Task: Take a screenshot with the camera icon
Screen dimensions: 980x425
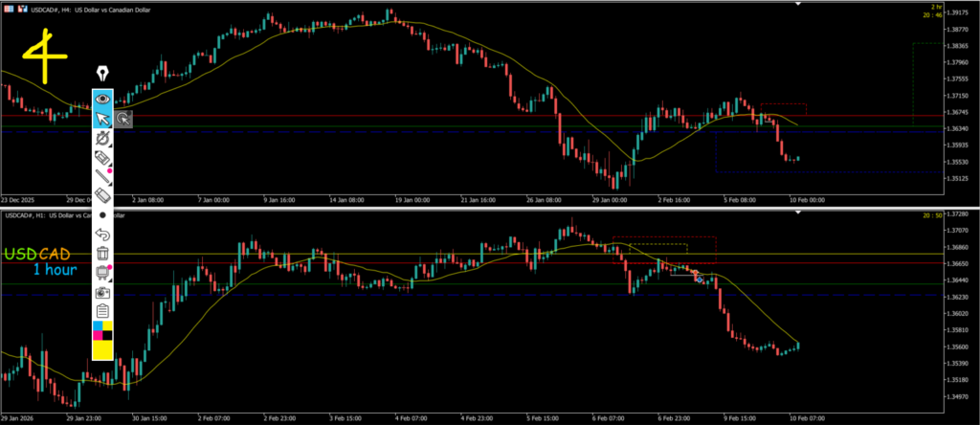Action: click(x=102, y=292)
